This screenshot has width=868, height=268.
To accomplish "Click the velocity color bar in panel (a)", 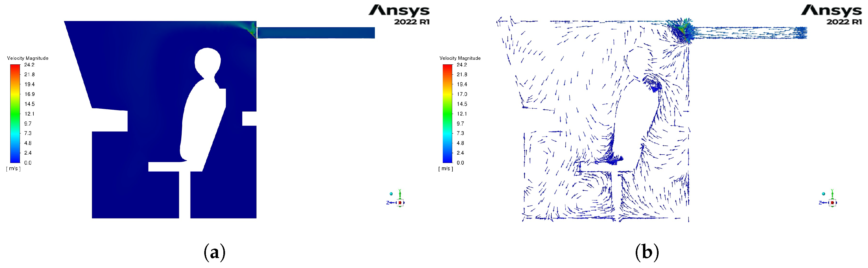I will coord(15,113).
